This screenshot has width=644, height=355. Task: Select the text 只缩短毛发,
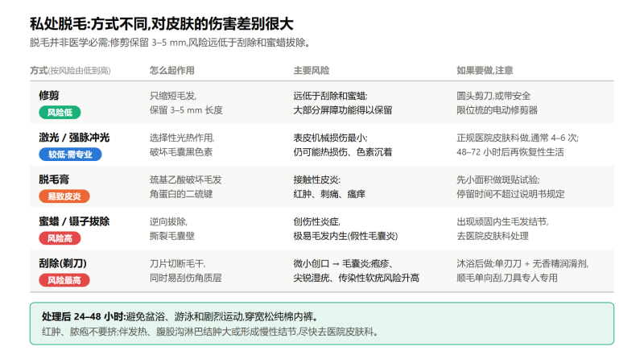173,96
